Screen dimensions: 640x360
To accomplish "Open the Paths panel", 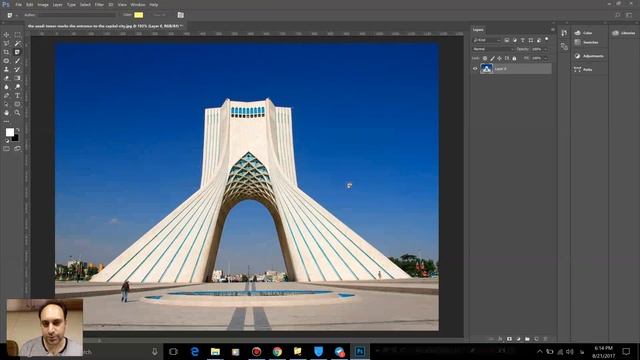I will pos(584,69).
